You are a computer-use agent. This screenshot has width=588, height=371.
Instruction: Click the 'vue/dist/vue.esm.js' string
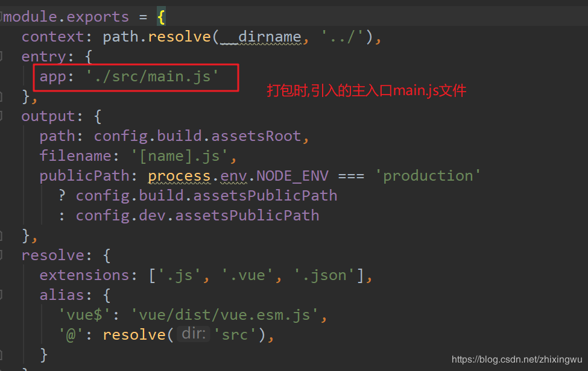click(224, 315)
